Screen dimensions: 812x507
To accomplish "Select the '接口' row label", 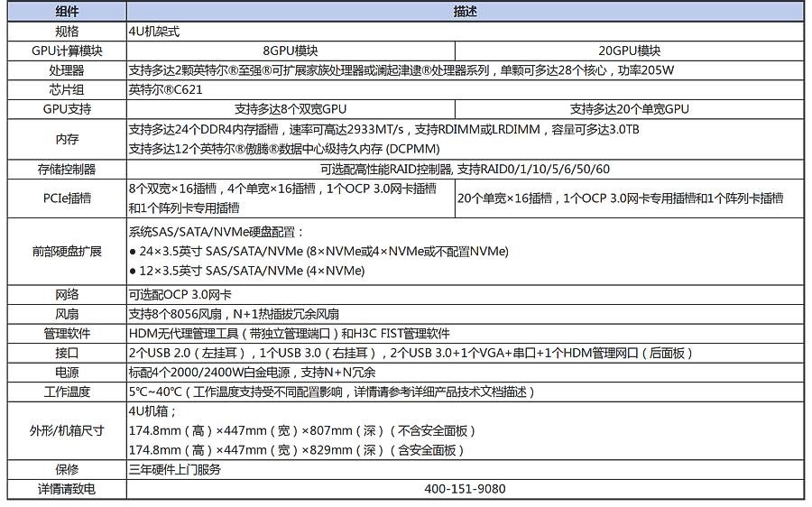I will (67, 354).
